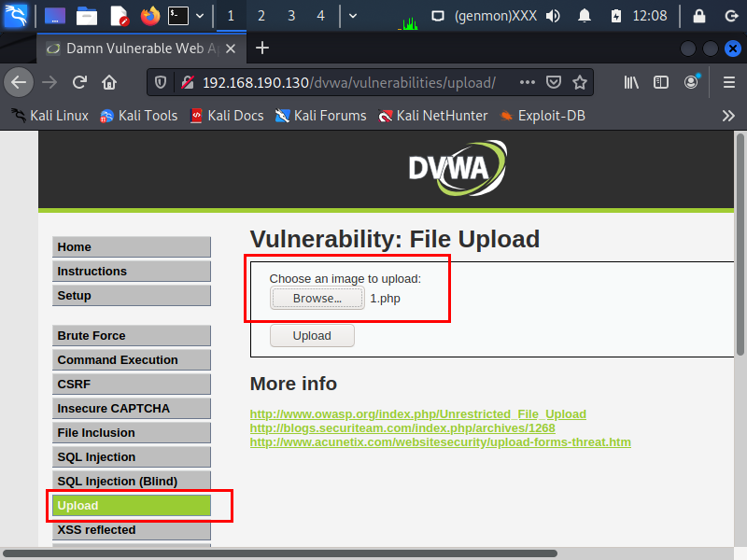
Task: Reload the current page
Action: pyautogui.click(x=79, y=82)
